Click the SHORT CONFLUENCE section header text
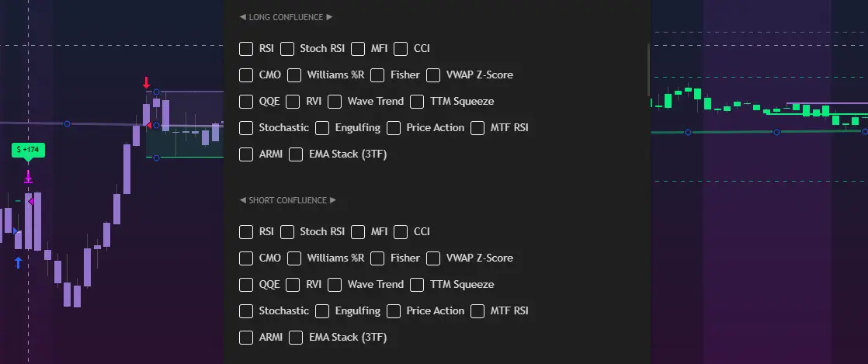This screenshot has width=868, height=364. point(288,200)
